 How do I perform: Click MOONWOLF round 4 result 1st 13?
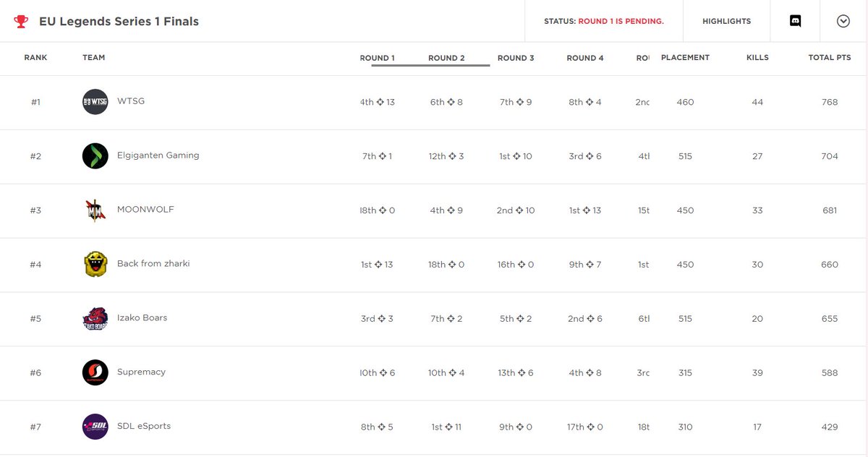(x=585, y=210)
